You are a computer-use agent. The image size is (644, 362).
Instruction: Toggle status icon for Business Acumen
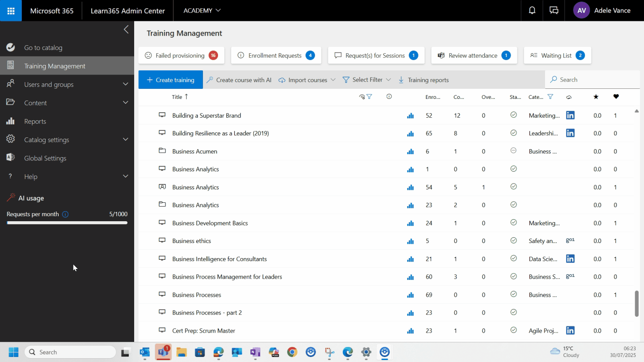pyautogui.click(x=513, y=151)
